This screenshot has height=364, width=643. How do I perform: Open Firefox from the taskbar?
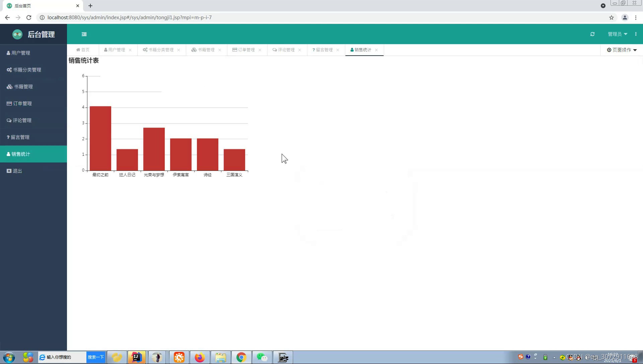pyautogui.click(x=200, y=357)
